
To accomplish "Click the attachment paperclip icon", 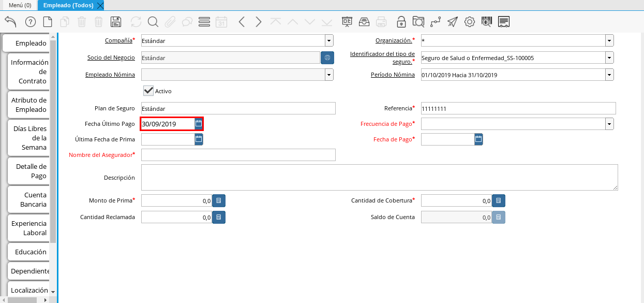I will click(x=170, y=22).
